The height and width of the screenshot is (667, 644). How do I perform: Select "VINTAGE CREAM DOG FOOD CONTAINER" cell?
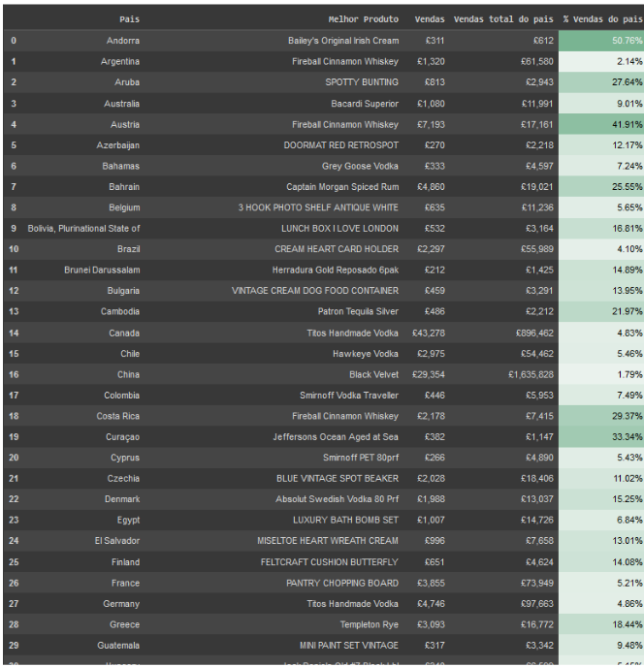[315, 291]
